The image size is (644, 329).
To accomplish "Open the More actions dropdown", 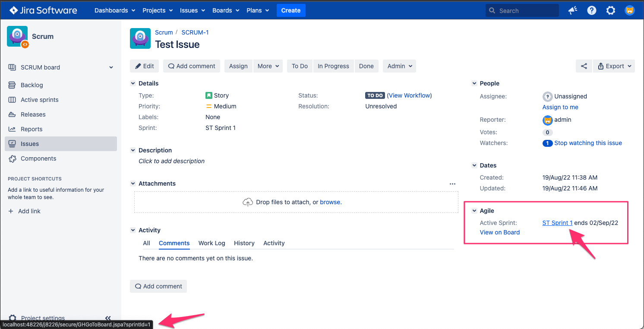I will click(268, 66).
